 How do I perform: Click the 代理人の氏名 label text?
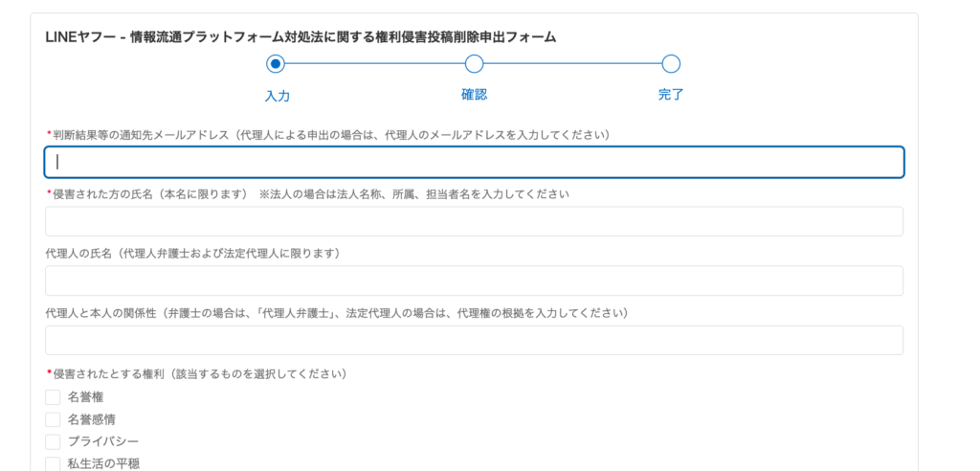click(192, 253)
